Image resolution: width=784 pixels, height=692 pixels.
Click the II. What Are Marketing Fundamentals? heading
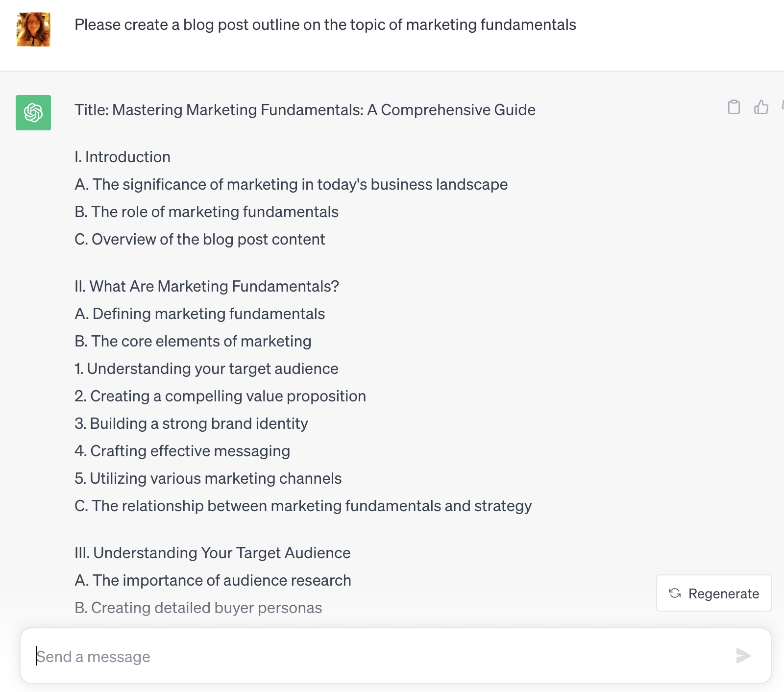point(207,286)
